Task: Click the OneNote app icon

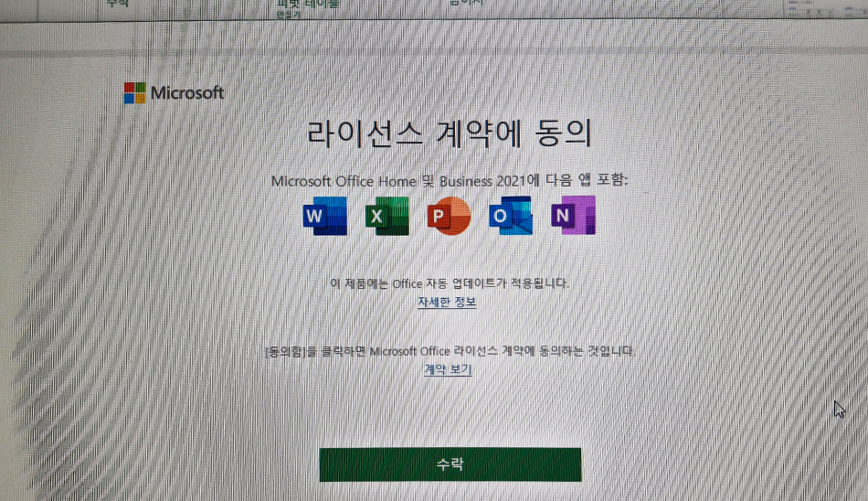Action: (573, 216)
